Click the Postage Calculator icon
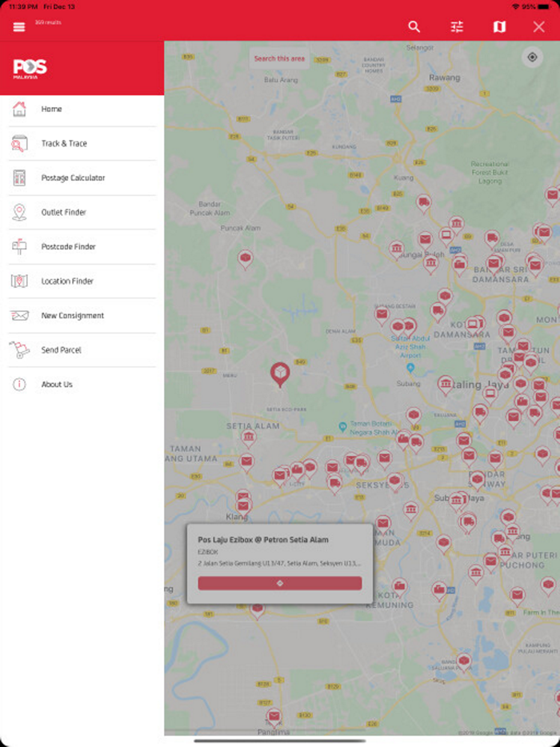The height and width of the screenshot is (747, 560). (x=19, y=178)
